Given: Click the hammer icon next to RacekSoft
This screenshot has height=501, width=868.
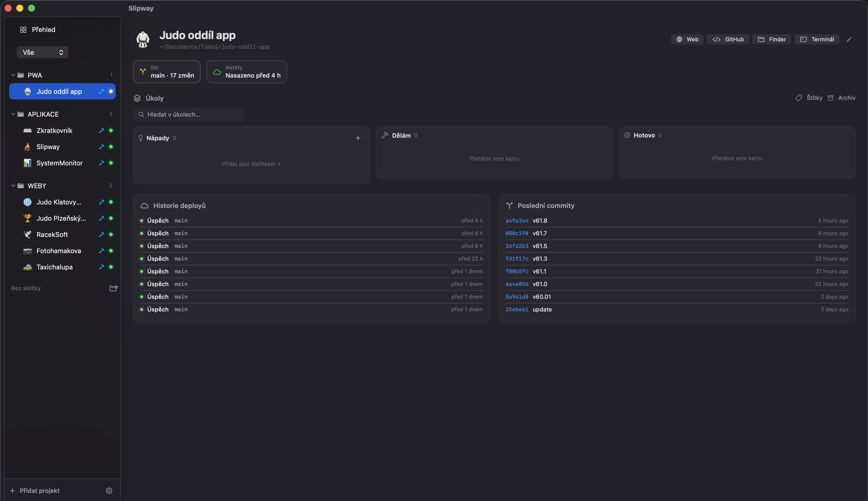Looking at the screenshot, I should coord(102,234).
